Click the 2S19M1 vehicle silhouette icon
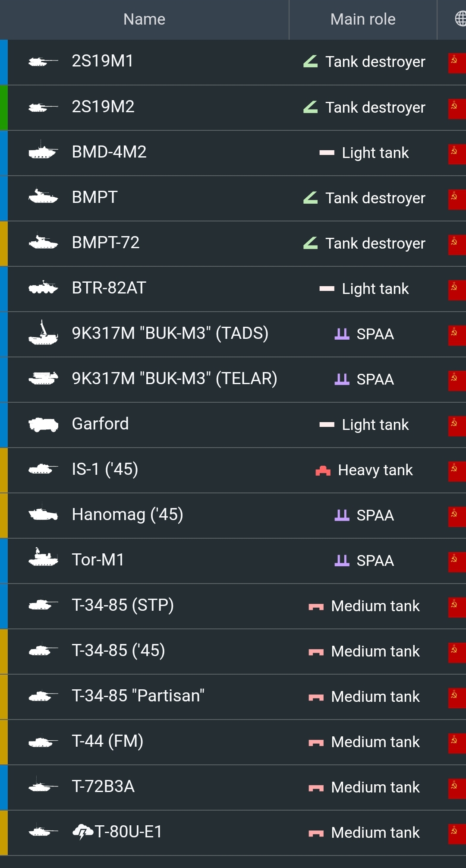The width and height of the screenshot is (466, 868). pos(43,62)
